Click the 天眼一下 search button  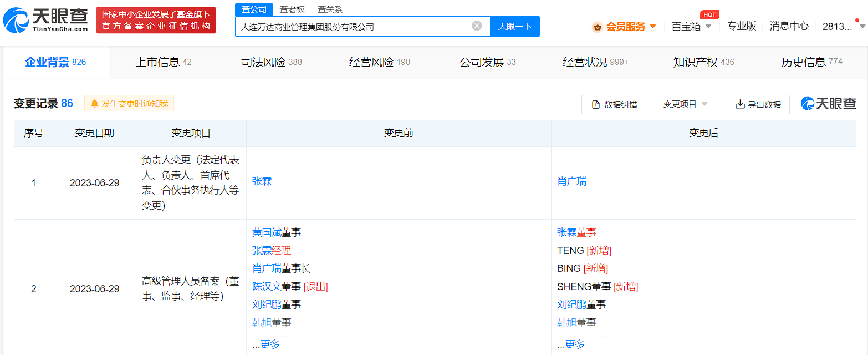coord(514,26)
